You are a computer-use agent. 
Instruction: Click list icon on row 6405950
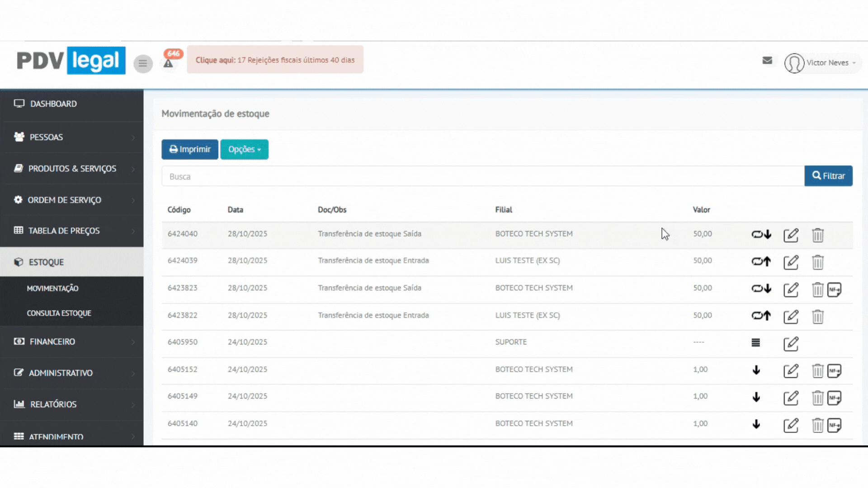point(755,343)
